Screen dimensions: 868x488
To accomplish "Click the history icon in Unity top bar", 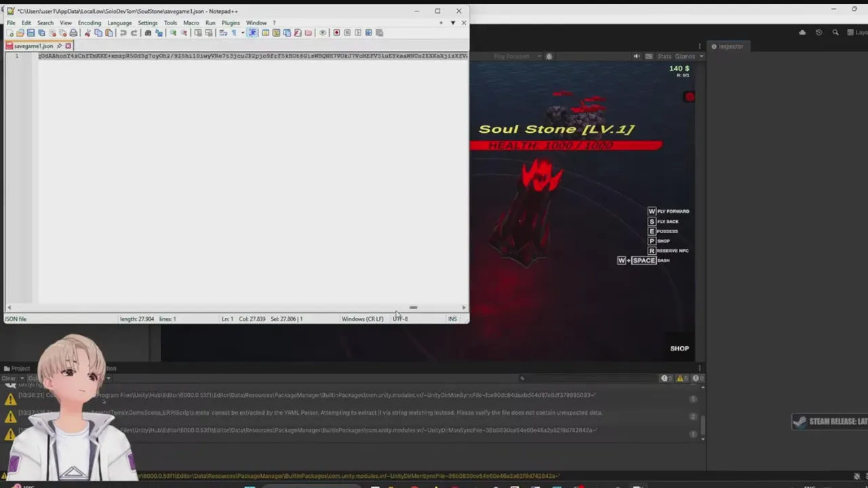I will [x=819, y=32].
